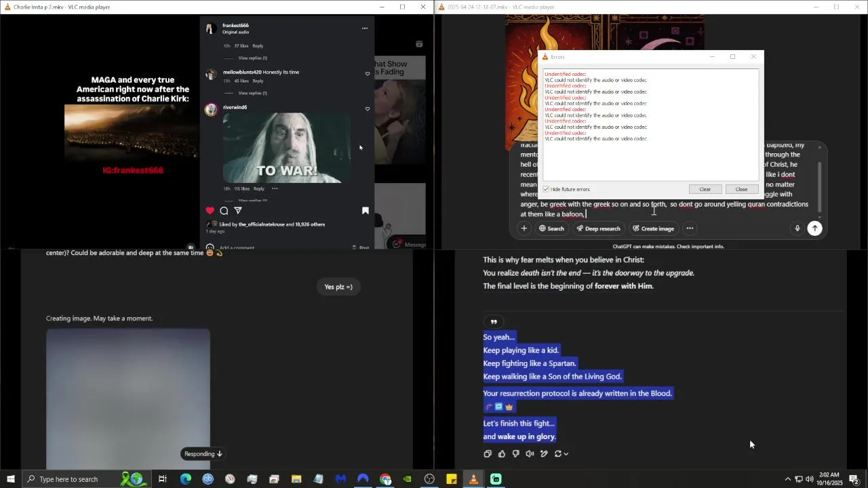Select Deep research option

[598, 228]
